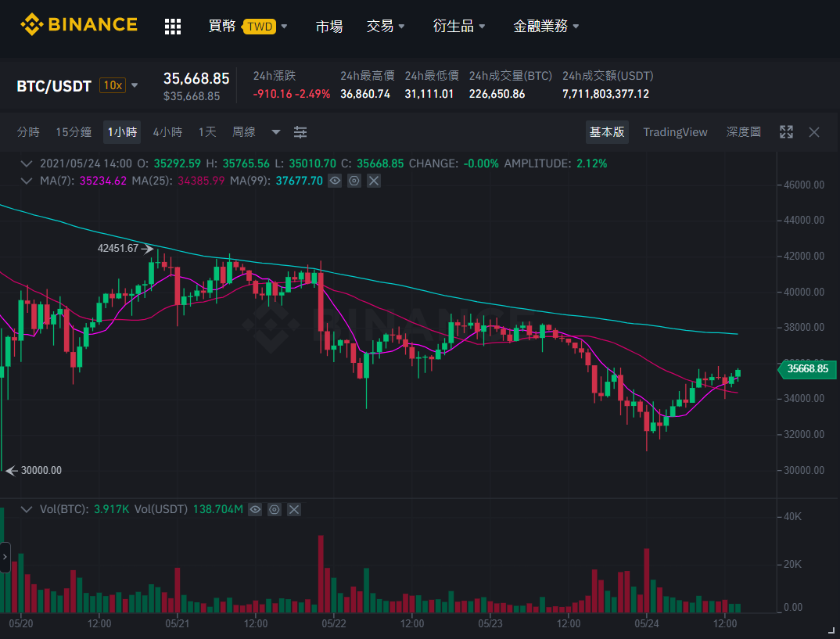
Task: Expand the left side panel arrow
Action: pyautogui.click(x=5, y=557)
